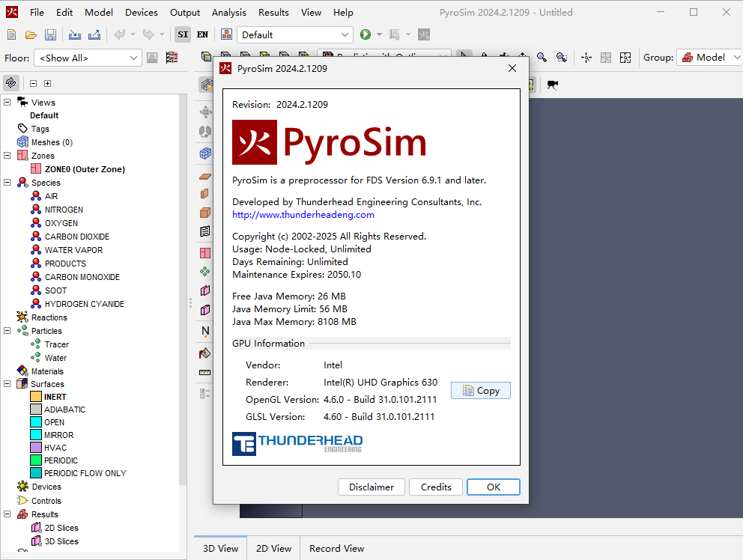Collapse the Views tree node
This screenshot has width=743, height=560.
point(7,102)
